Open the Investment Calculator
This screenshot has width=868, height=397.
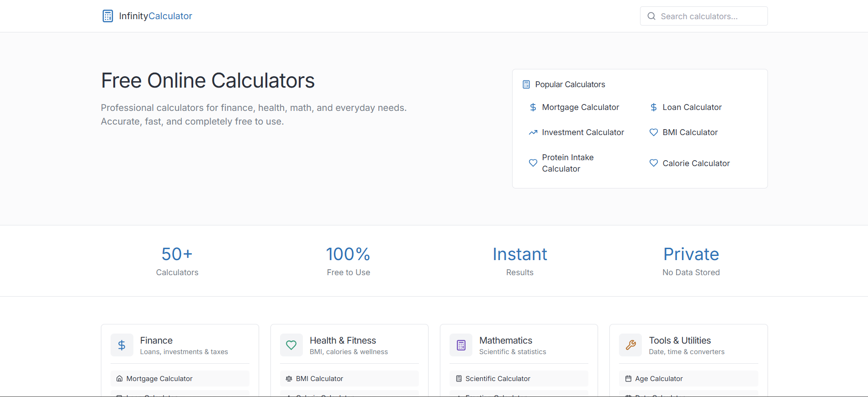tap(583, 132)
